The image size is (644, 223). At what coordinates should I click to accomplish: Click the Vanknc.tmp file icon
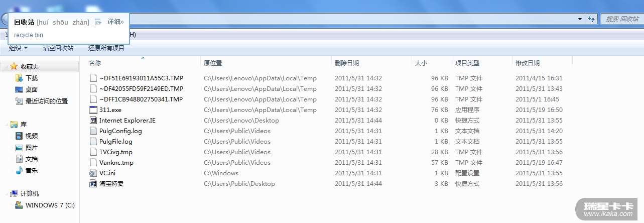pyautogui.click(x=93, y=163)
